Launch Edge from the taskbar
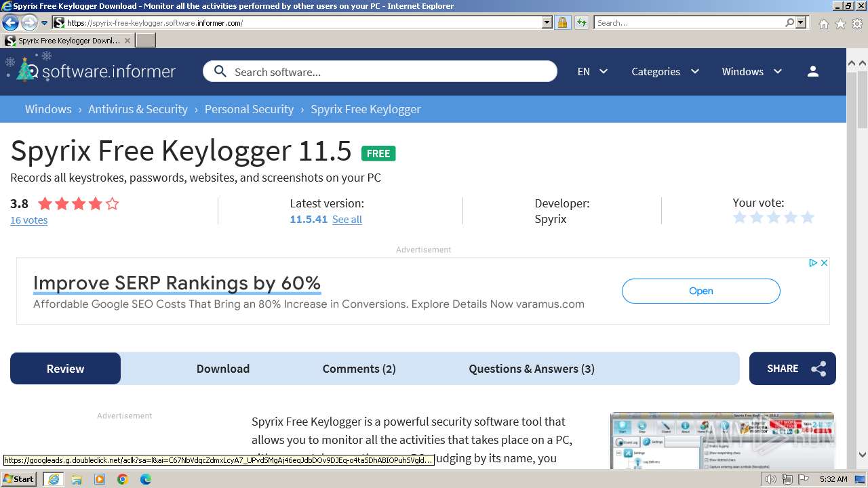Screen dimensions: 868x488 click(x=146, y=479)
